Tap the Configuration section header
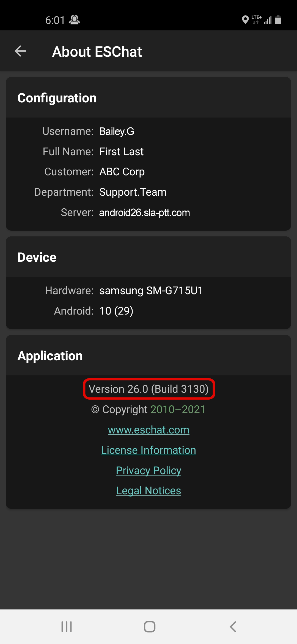This screenshot has width=297, height=644. 57,98
